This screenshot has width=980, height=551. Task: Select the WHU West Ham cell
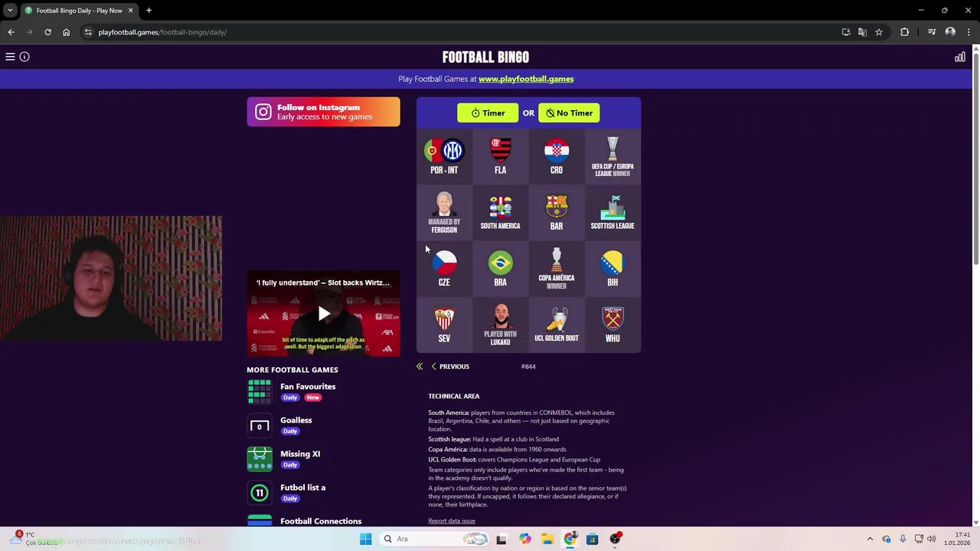pos(612,324)
